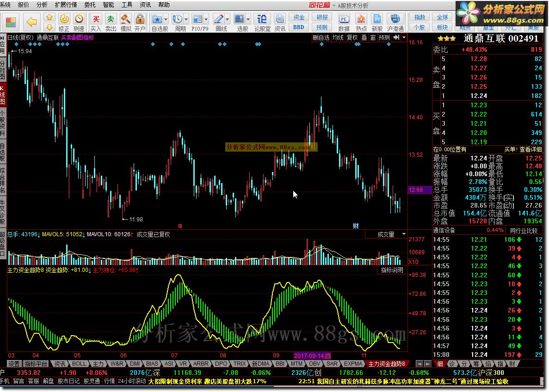Open the 测速 speed test clock icon
This screenshot has height=392, width=549.
(x=79, y=22)
